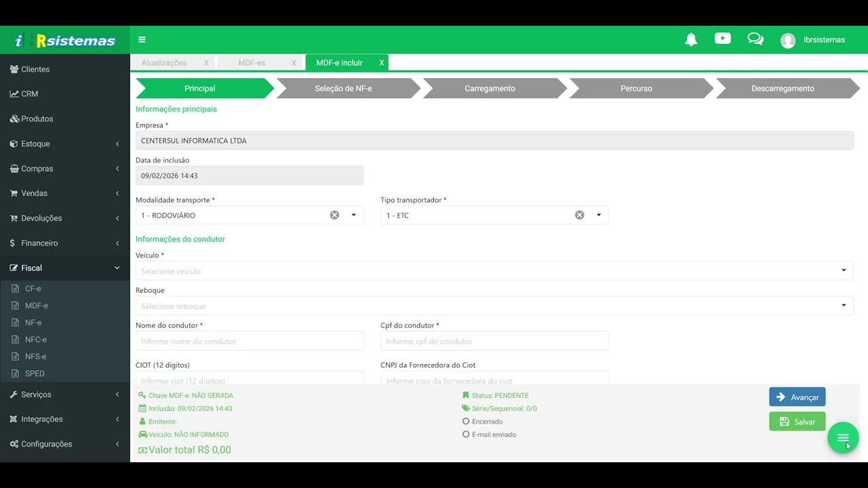Screen dimensions: 868x488
Task: Click the Estoque box icon
Action: (14, 144)
